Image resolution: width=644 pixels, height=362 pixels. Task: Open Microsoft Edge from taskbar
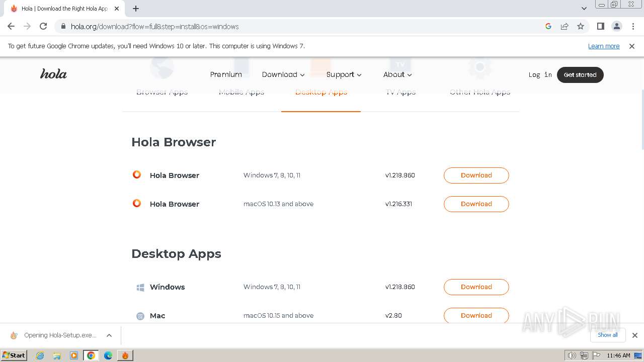[x=108, y=355]
